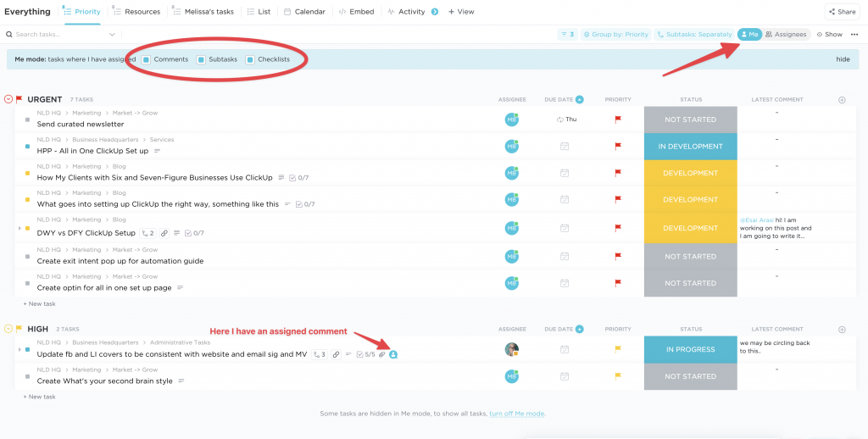Open the filter button showing 3
This screenshot has height=439, width=868.
click(567, 34)
